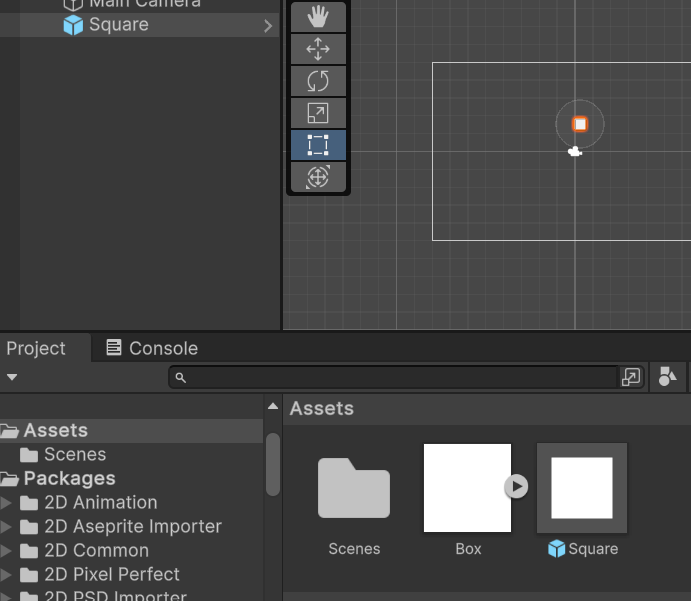Click the orange-outlined square object in scene

pos(580,124)
